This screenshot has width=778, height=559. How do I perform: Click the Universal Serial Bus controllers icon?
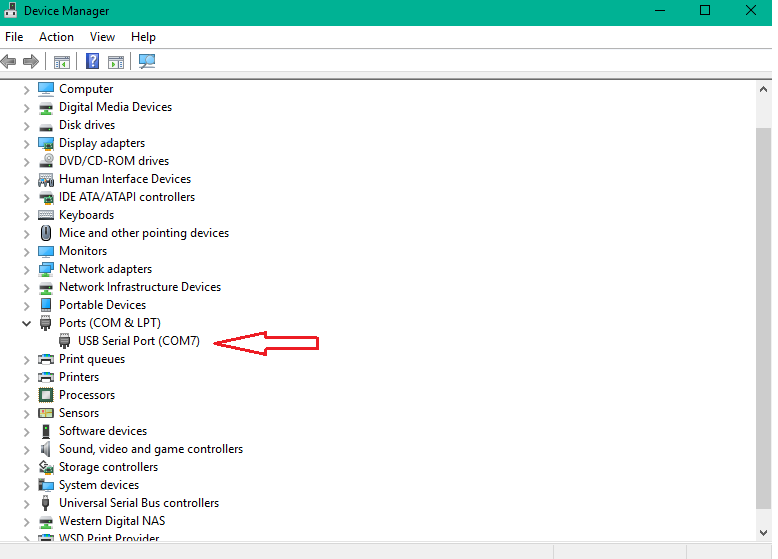(45, 503)
